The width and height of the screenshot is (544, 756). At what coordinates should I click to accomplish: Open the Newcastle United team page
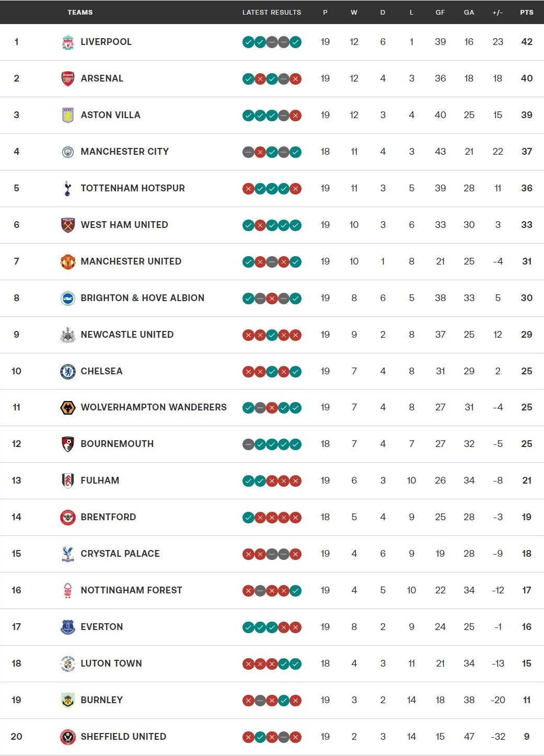[x=128, y=334]
